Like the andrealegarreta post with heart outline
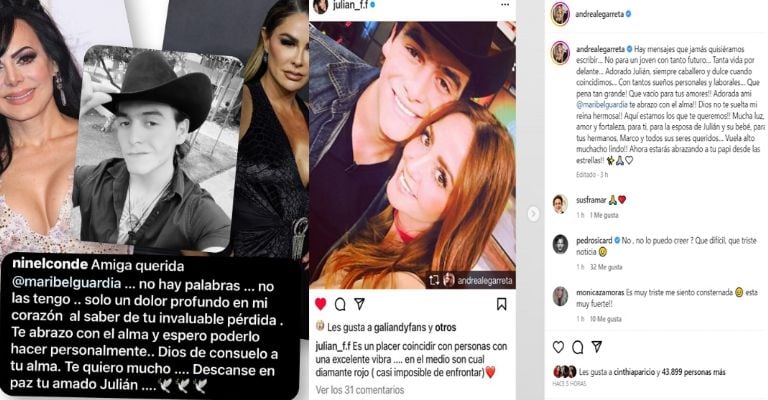 coord(558,347)
